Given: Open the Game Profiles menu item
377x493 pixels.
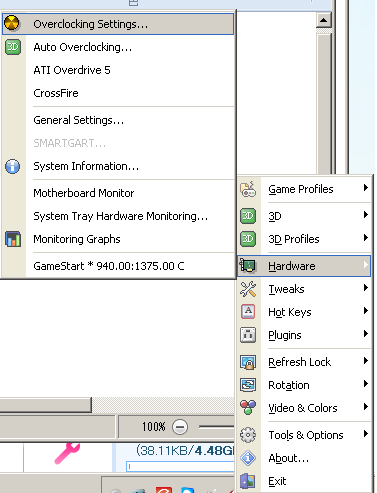Looking at the screenshot, I should coord(304,189).
